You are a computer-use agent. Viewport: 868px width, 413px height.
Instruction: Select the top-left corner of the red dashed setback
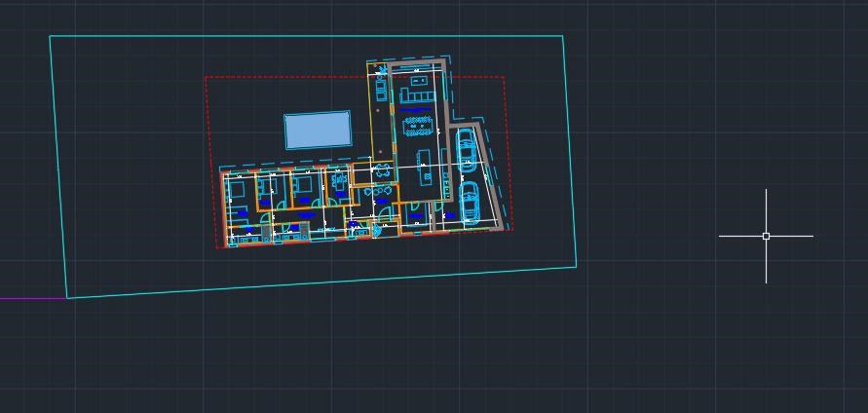(x=206, y=77)
